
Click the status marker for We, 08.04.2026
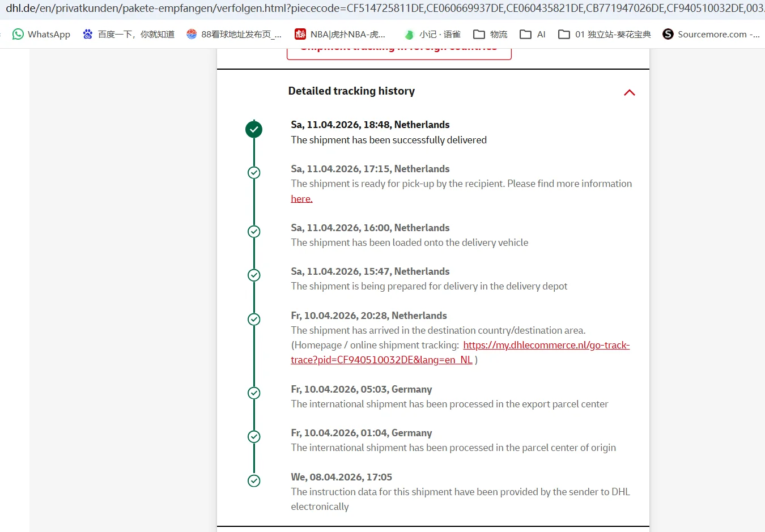[x=254, y=481]
